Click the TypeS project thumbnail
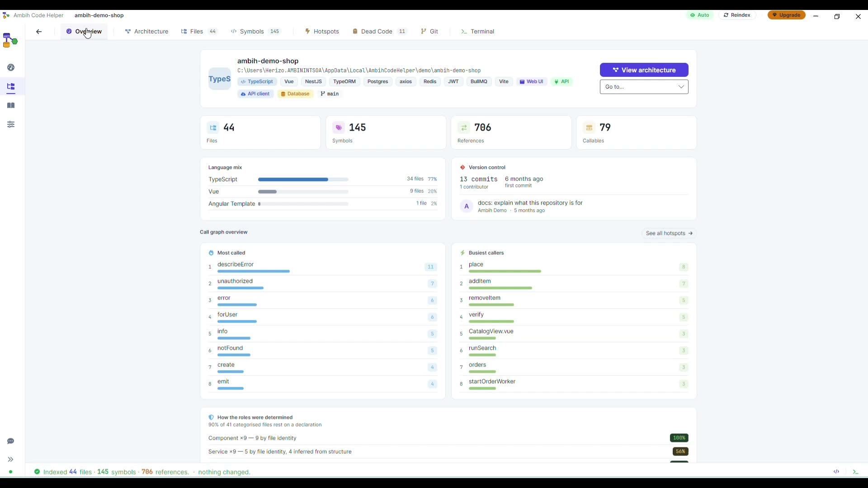 pyautogui.click(x=220, y=79)
